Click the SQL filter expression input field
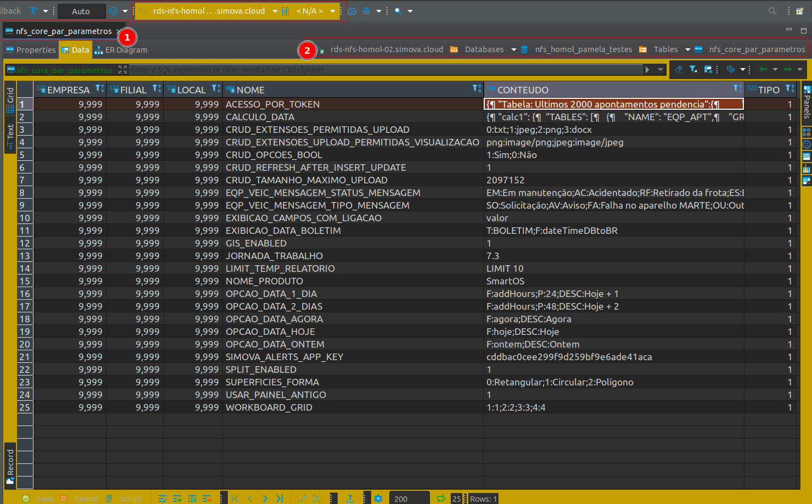 384,70
